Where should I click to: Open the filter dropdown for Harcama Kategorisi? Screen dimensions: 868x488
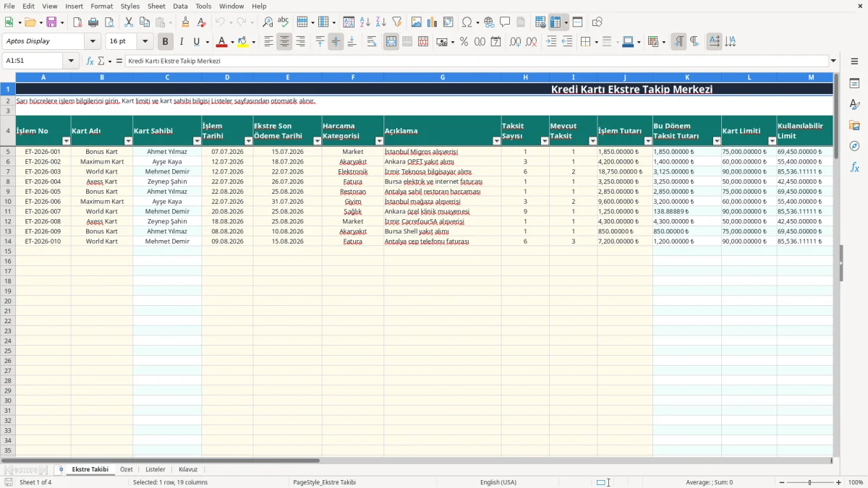[x=379, y=142]
